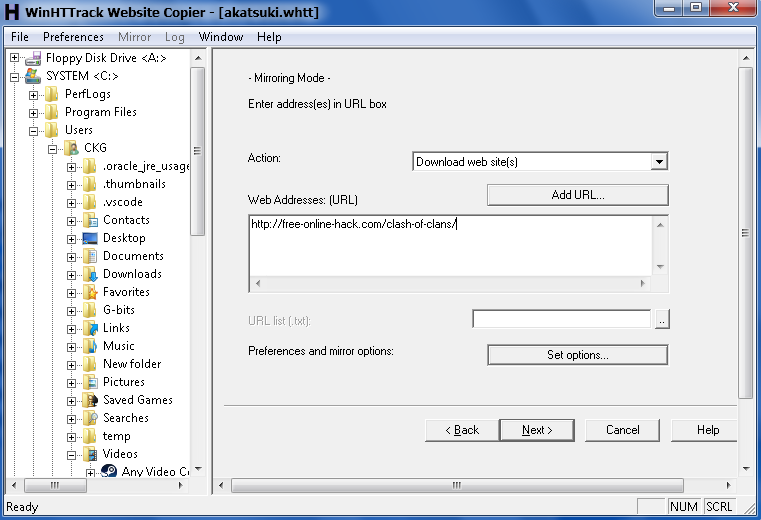This screenshot has height=520, width=761.
Task: Click the Cancel button
Action: (x=622, y=430)
